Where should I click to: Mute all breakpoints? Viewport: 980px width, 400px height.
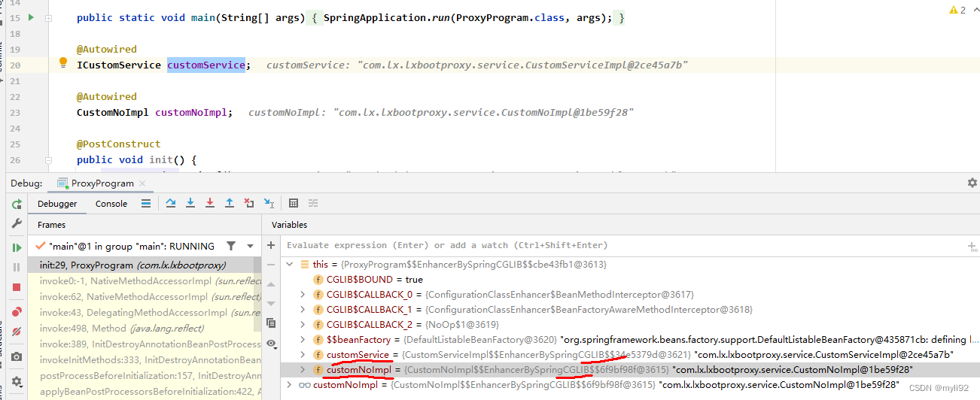click(17, 331)
